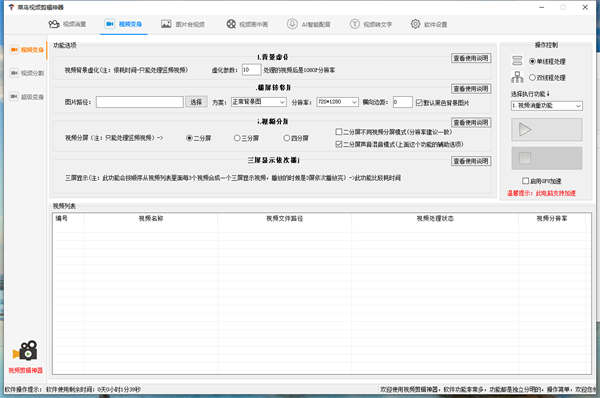The height and width of the screenshot is (398, 600).
Task: Open the picture-in-picture tab with film reel icon
Action: (247, 24)
